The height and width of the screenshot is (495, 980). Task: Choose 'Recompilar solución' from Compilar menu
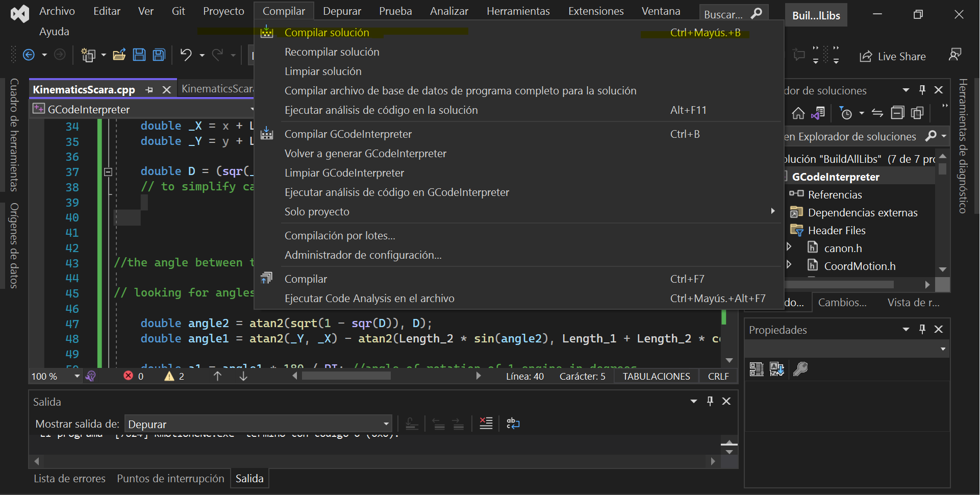coord(332,52)
